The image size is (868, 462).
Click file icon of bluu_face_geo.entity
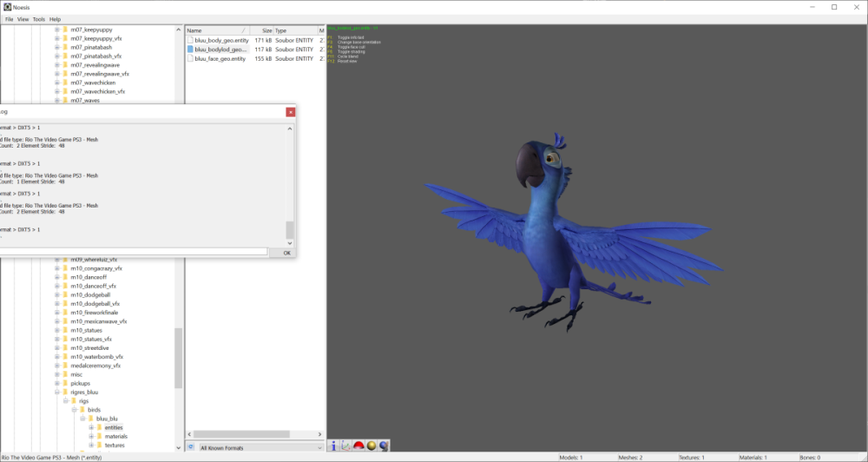(190, 58)
